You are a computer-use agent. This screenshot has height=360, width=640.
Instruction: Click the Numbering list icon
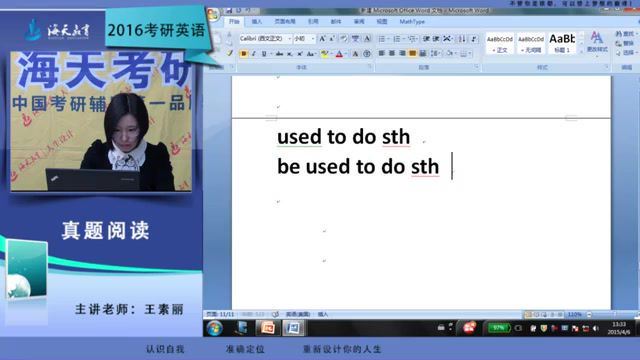(x=397, y=39)
